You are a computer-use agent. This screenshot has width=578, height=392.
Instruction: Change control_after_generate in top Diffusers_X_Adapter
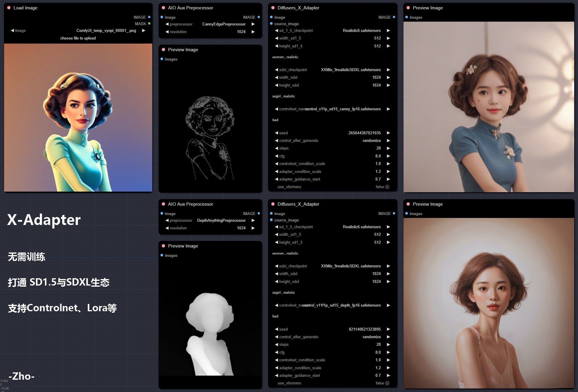[x=332, y=141]
